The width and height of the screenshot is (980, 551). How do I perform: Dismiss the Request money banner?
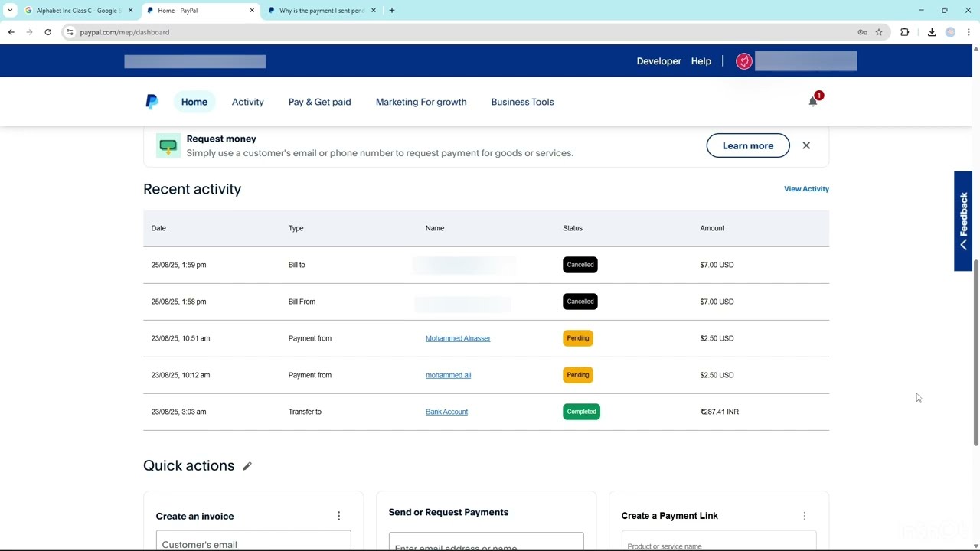[x=806, y=145]
